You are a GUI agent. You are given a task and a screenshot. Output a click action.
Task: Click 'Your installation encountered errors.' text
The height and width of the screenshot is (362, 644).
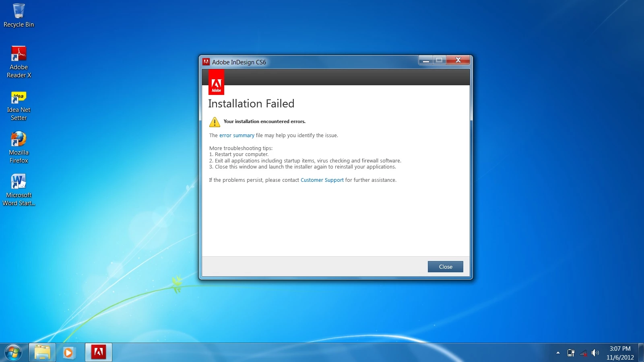pos(264,121)
